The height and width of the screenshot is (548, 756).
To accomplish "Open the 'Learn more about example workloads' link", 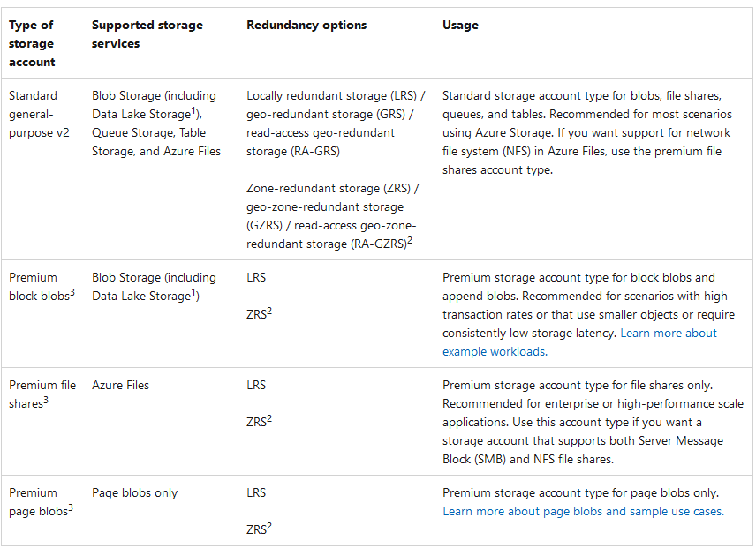I will coord(668,333).
